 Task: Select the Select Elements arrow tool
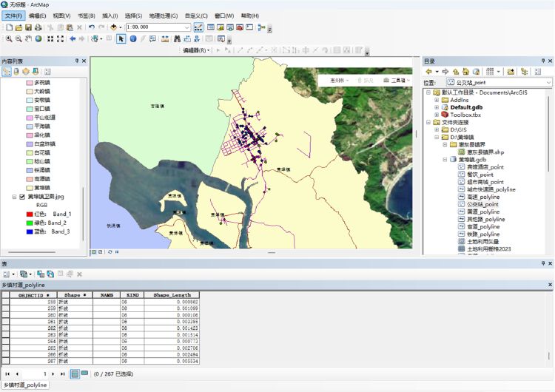point(121,38)
